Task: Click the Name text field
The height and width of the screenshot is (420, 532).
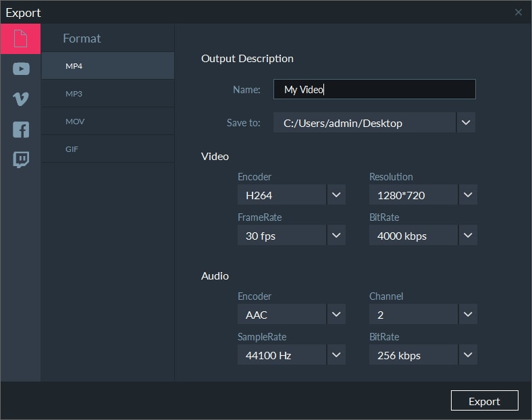Action: click(x=374, y=89)
